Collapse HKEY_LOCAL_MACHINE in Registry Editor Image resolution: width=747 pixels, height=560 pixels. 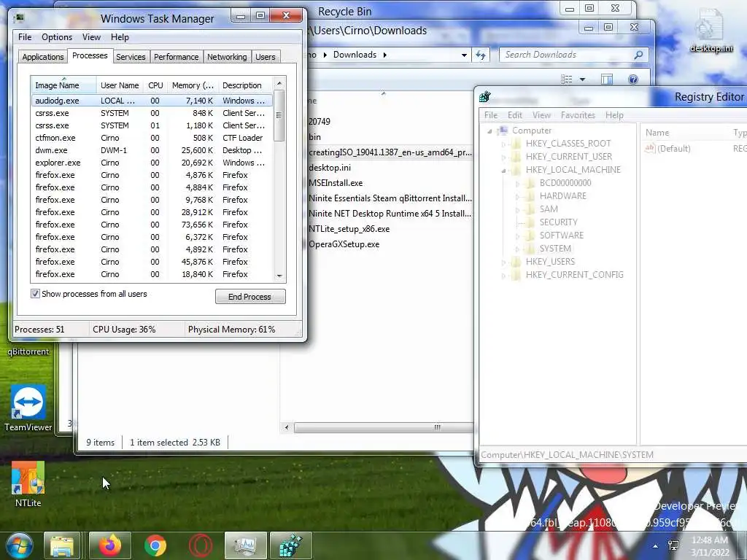(503, 170)
